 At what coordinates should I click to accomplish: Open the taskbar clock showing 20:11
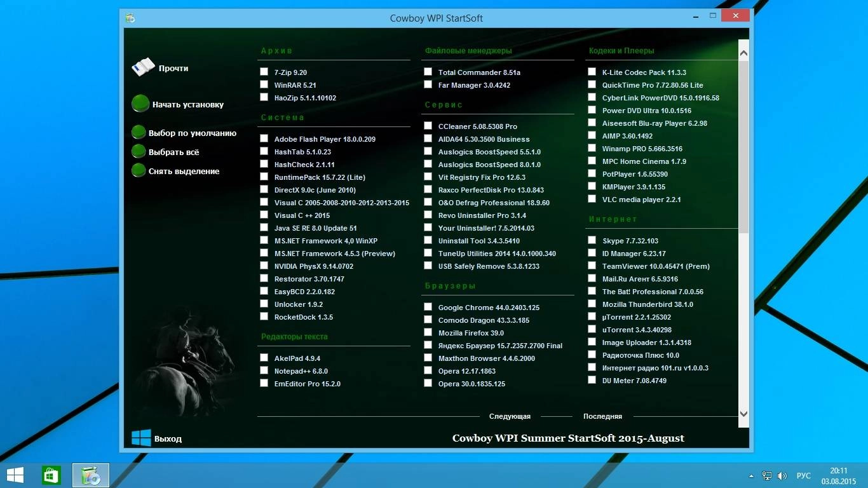[839, 475]
